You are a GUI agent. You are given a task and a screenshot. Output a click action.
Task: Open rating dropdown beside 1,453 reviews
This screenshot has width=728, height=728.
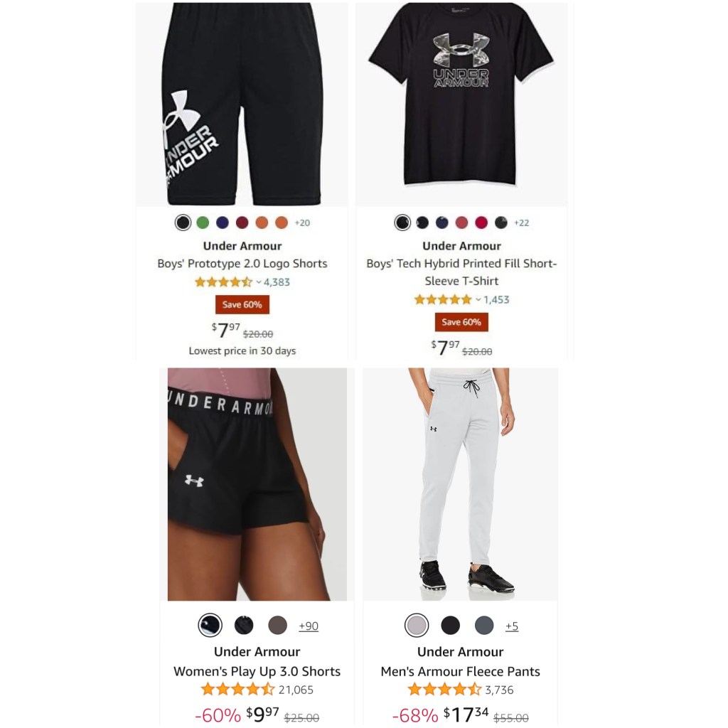478,299
